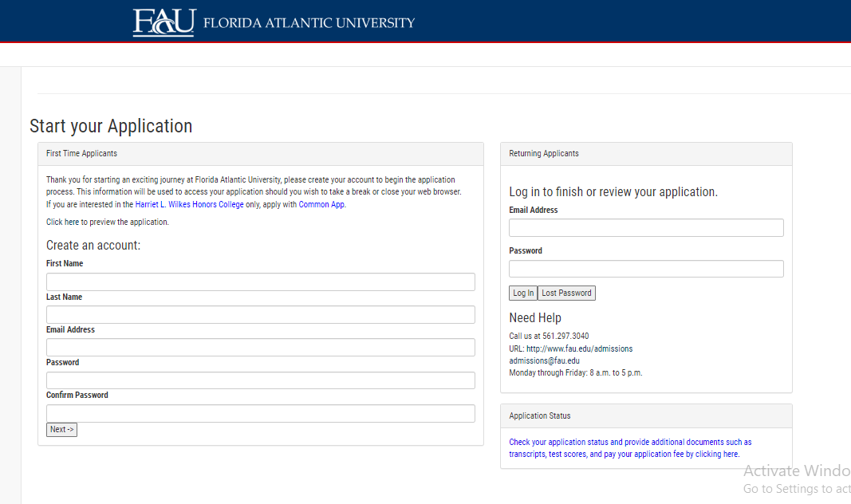
Task: Click the returning applicant Password field
Action: point(646,268)
